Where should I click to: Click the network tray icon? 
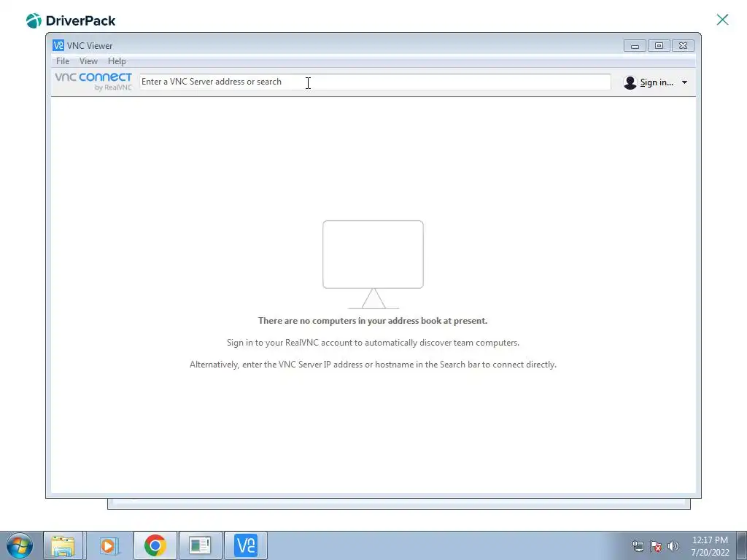coord(638,546)
